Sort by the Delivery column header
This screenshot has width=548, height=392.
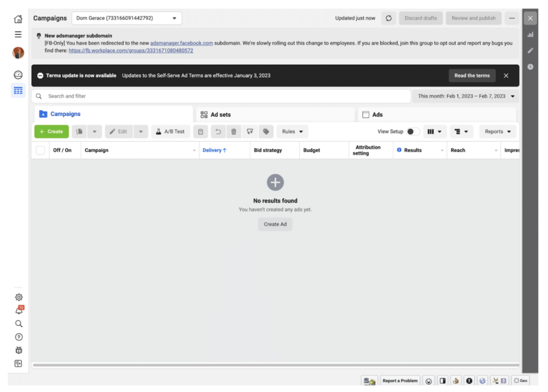(215, 150)
